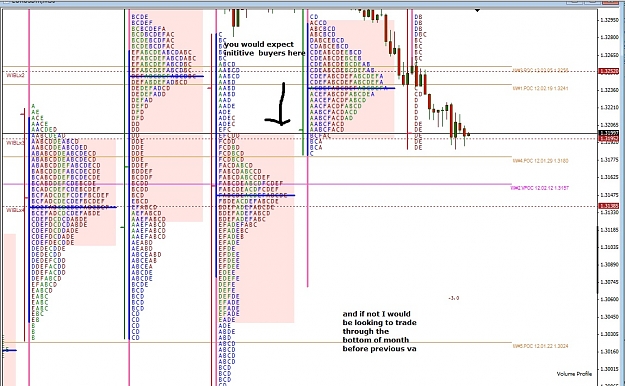Image resolution: width=625 pixels, height=386 pixels.
Task: Select the WBLx4 line label
Action: click(16, 210)
